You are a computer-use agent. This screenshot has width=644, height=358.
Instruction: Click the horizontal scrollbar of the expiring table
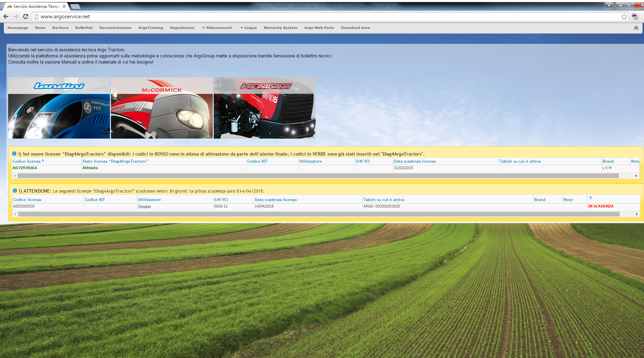pyautogui.click(x=319, y=214)
